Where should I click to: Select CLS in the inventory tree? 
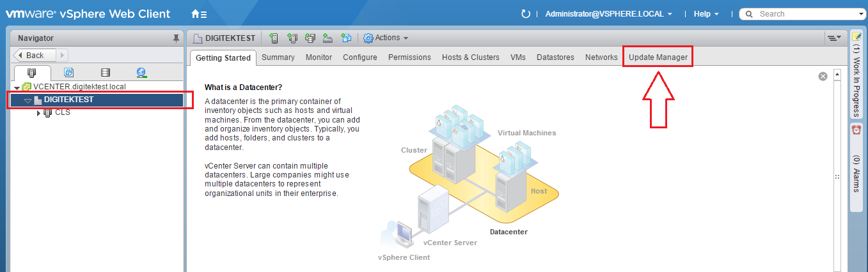(x=63, y=113)
